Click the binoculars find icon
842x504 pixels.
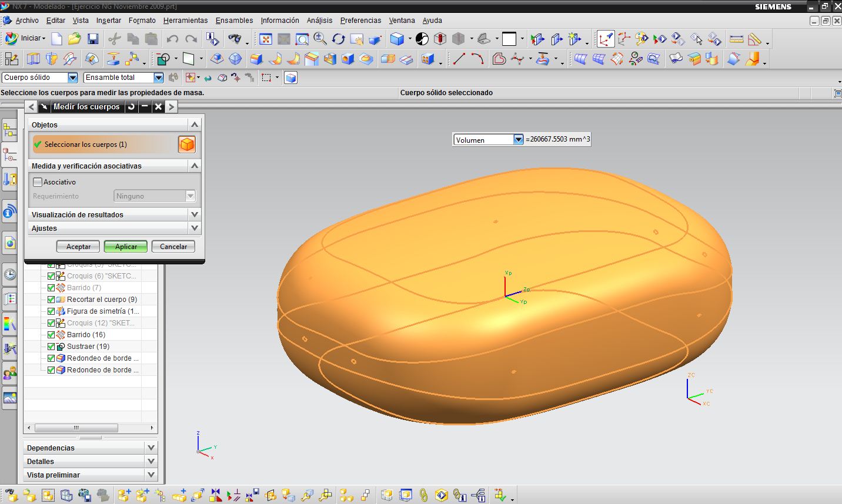click(235, 39)
